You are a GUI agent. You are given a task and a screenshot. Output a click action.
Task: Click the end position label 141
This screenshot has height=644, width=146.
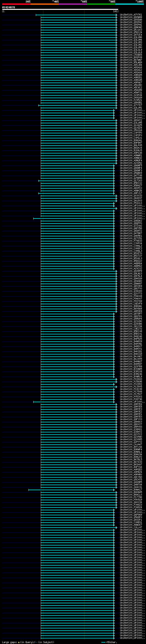[x=115, y=11]
